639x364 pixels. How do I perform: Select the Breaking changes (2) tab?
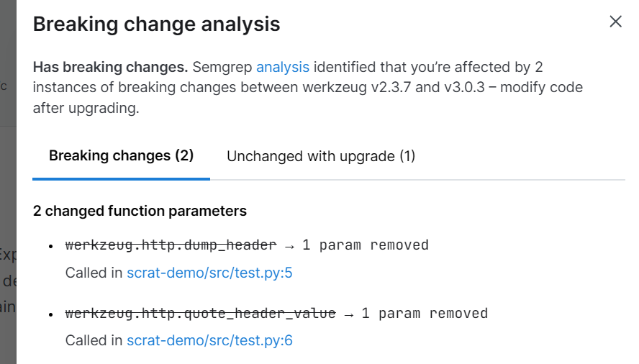pos(121,156)
